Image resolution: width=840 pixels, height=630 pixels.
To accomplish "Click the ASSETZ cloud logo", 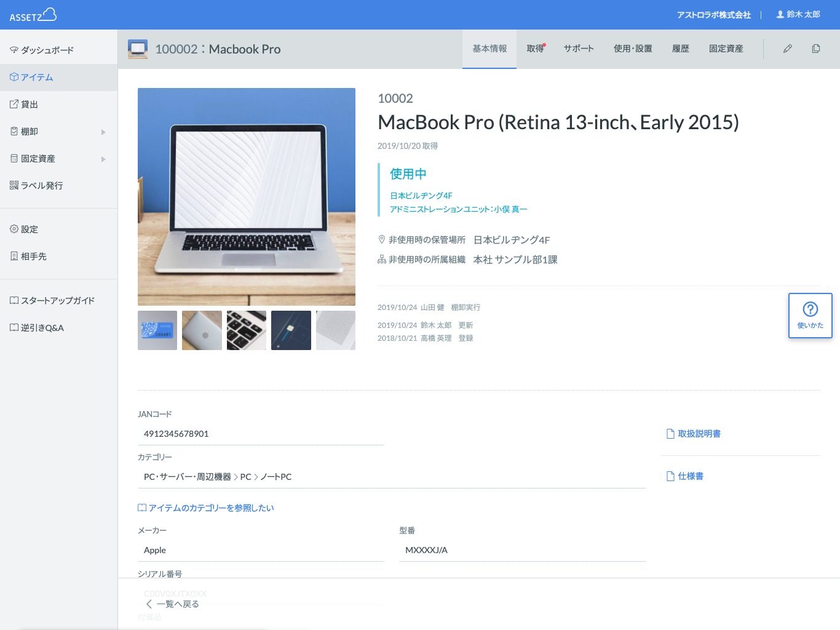I will pyautogui.click(x=33, y=15).
